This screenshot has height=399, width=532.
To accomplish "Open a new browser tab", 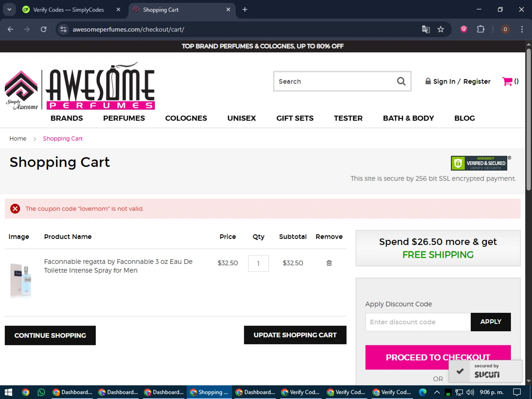I will [245, 10].
